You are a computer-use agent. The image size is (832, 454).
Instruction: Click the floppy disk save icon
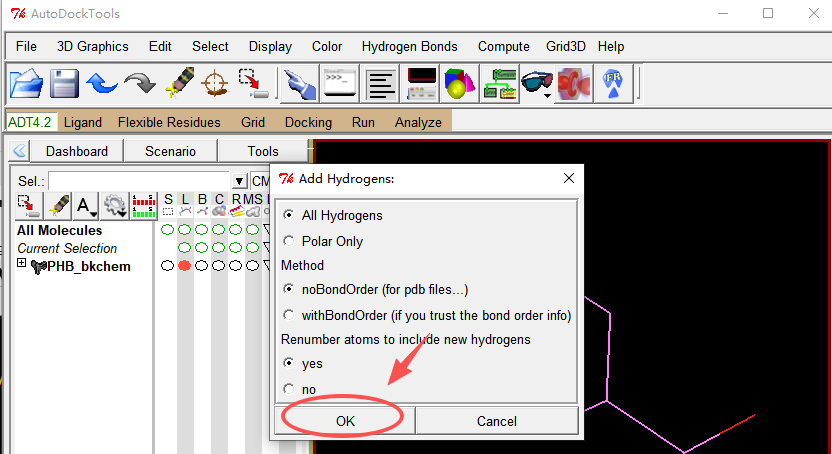pyautogui.click(x=64, y=83)
